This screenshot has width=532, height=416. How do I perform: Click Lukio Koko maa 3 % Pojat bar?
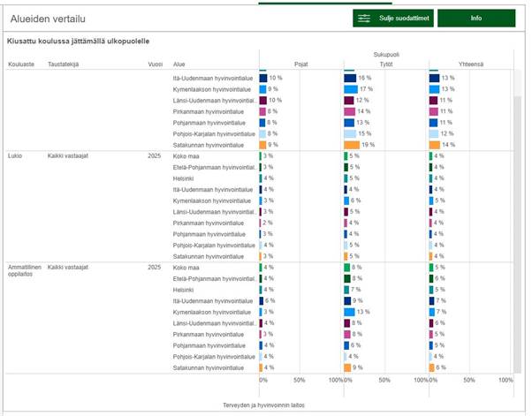click(261, 156)
